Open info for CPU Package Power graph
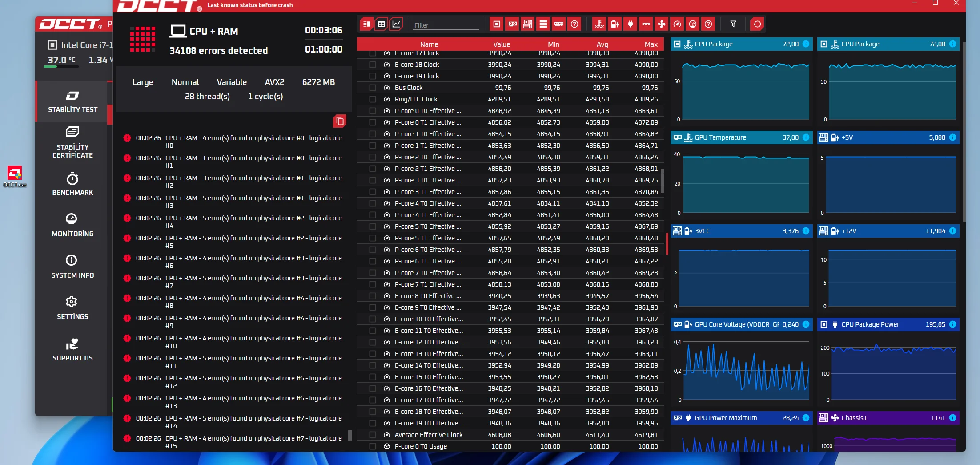980x465 pixels. pyautogui.click(x=952, y=324)
